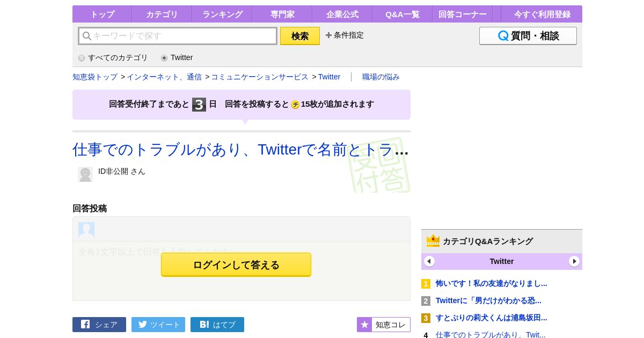Add to 知恵コレ with star button

(384, 325)
